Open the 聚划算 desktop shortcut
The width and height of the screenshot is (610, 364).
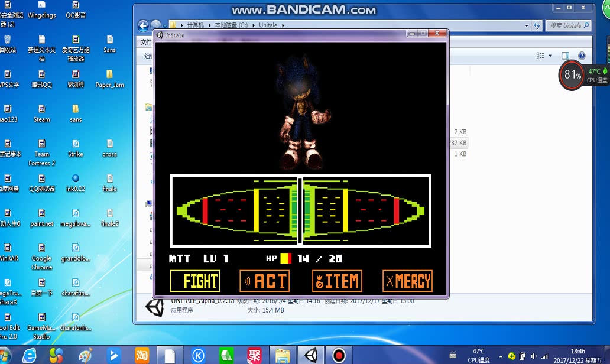coord(76,79)
